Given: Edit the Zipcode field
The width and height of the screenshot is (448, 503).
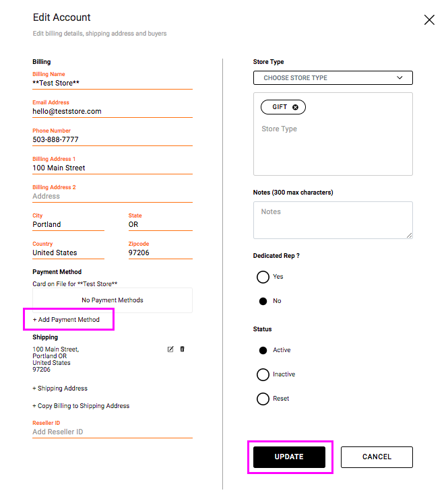Looking at the screenshot, I should click(x=160, y=253).
